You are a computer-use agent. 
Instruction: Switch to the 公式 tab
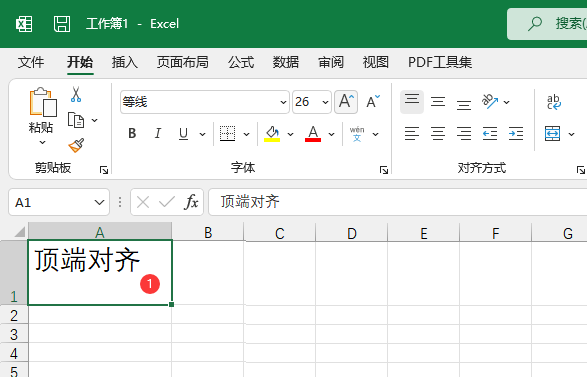click(x=241, y=62)
